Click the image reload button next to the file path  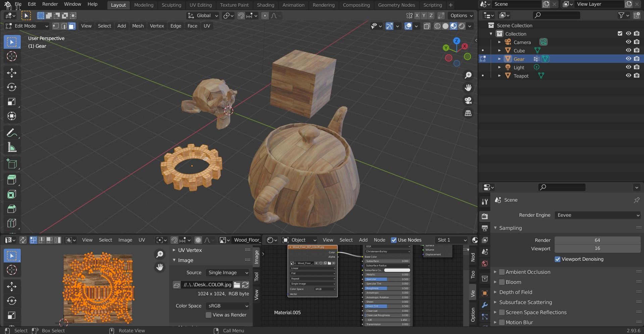coord(245,285)
